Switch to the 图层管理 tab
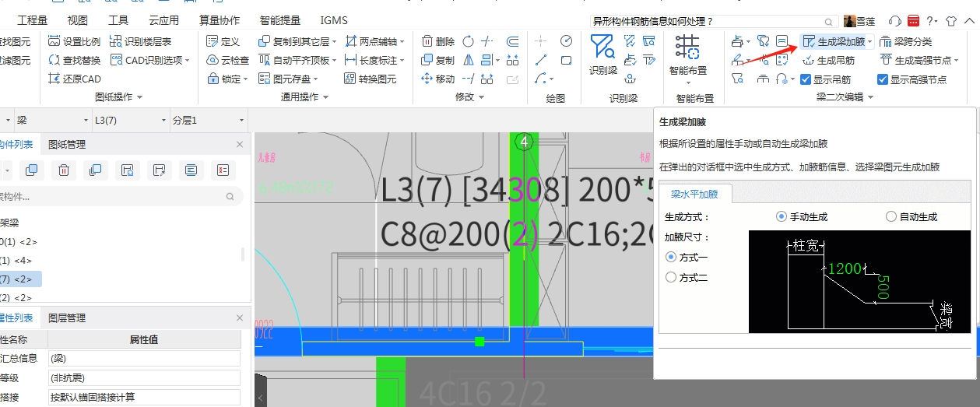Screen dimensions: 980x407 [67, 318]
